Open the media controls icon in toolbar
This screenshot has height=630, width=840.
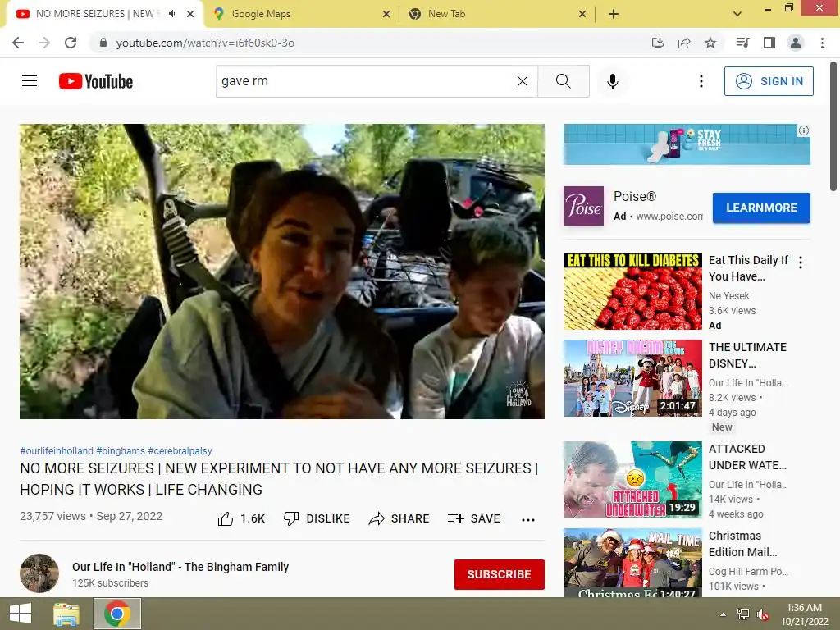coord(742,43)
